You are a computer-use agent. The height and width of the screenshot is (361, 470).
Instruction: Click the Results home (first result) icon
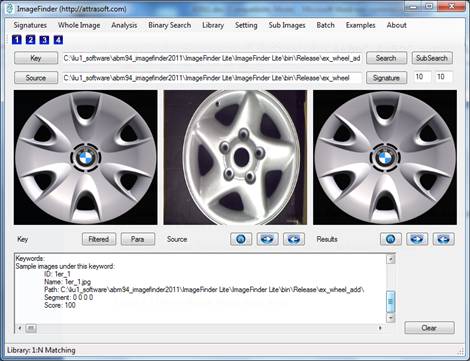pos(391,239)
